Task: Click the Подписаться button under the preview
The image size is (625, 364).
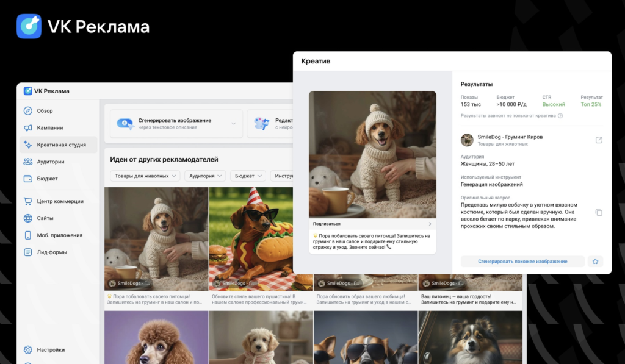Action: (372, 224)
